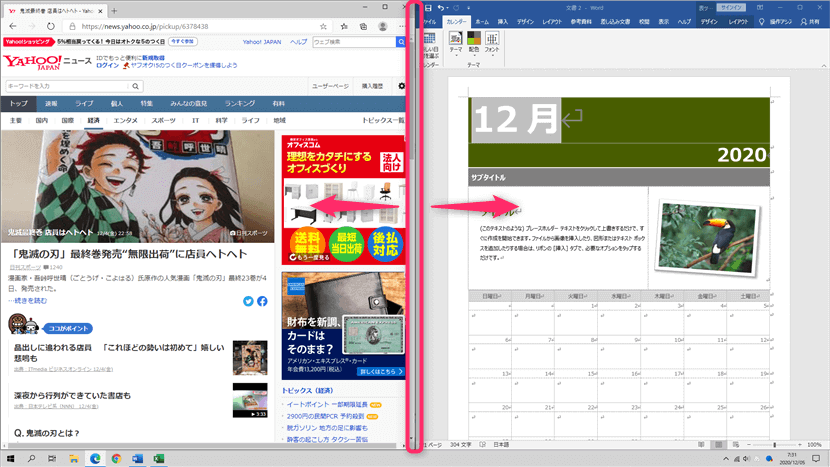Open 表示 tab in Word
This screenshot has width=830, height=467.
pyautogui.click(x=663, y=22)
